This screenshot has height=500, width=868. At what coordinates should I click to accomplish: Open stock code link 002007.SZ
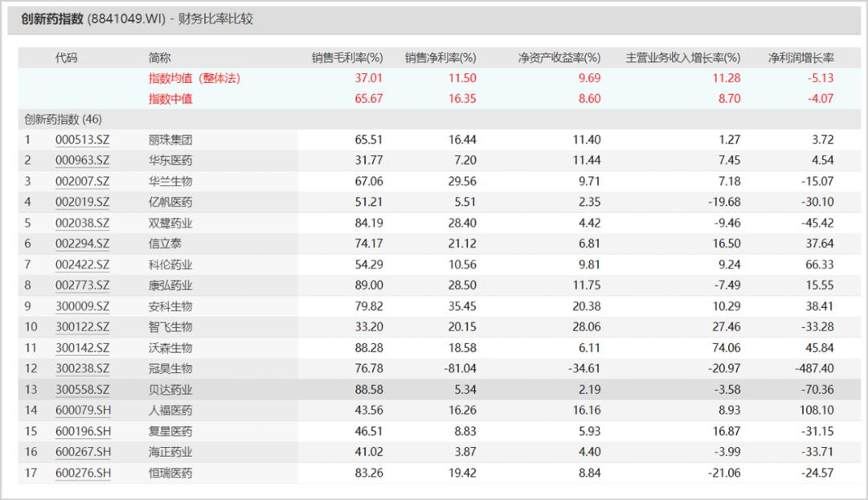82,181
